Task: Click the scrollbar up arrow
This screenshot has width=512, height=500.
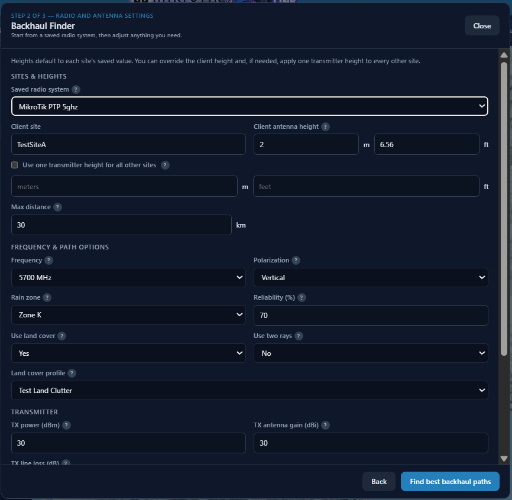Action: pos(504,55)
